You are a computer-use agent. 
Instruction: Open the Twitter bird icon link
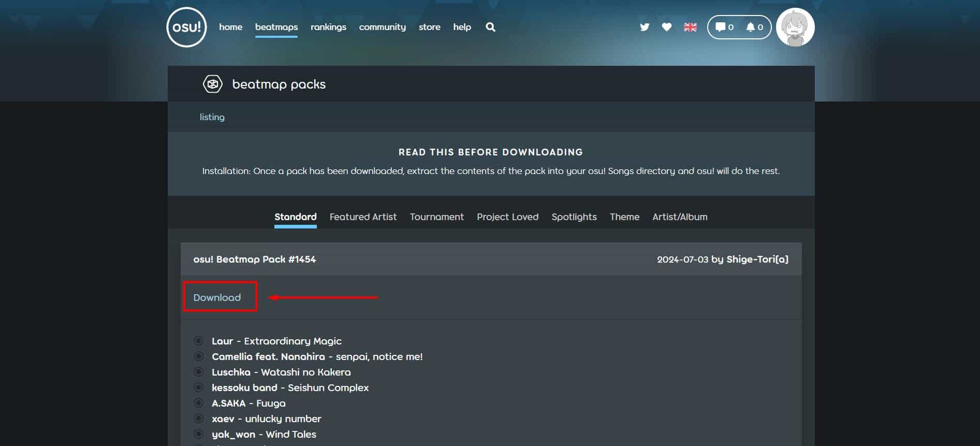(645, 27)
